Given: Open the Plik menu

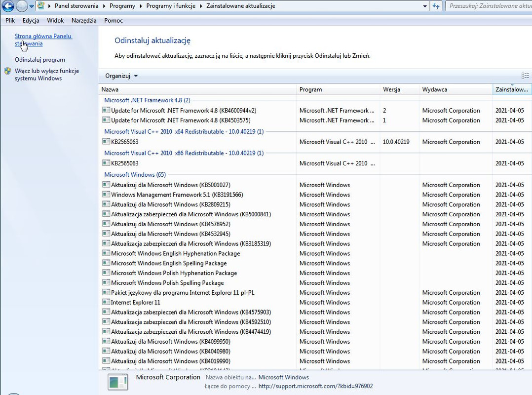Looking at the screenshot, I should (x=10, y=20).
